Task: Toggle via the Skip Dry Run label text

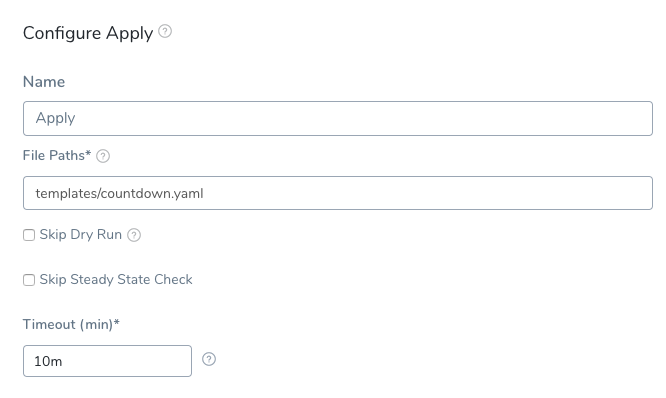Action: [81, 234]
